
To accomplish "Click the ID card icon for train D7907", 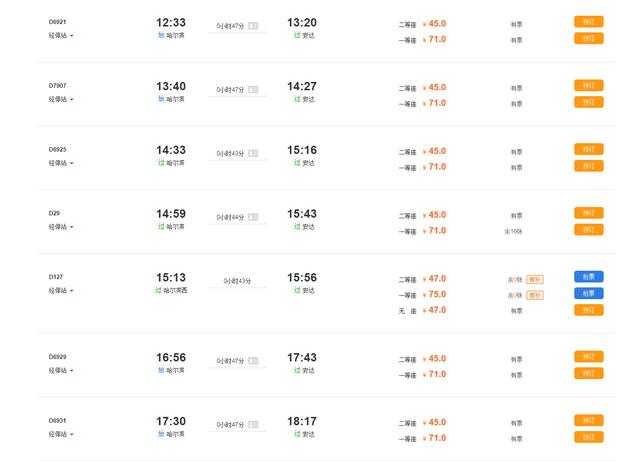I will (253, 90).
